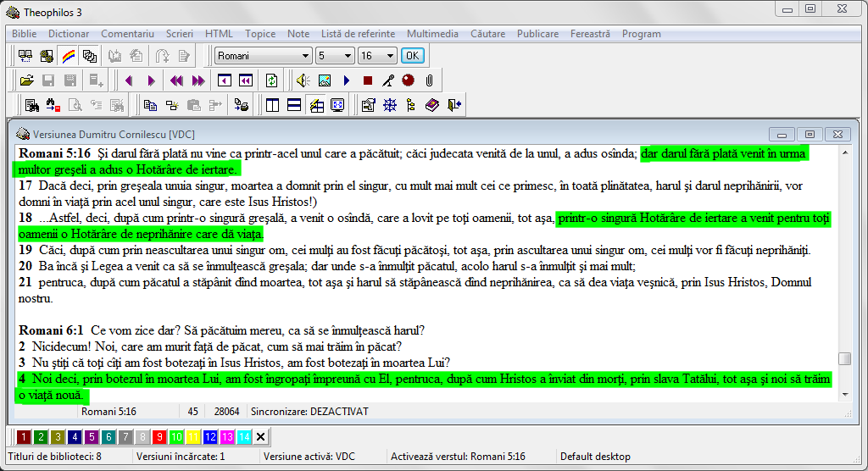
Task: Select red color swatch 9
Action: 159,437
